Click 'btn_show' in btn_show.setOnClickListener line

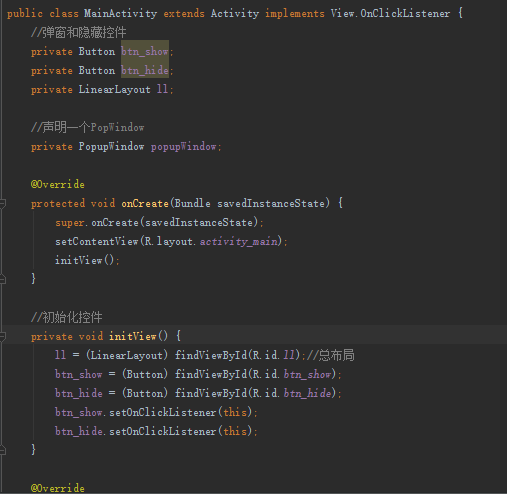pyautogui.click(x=79, y=413)
